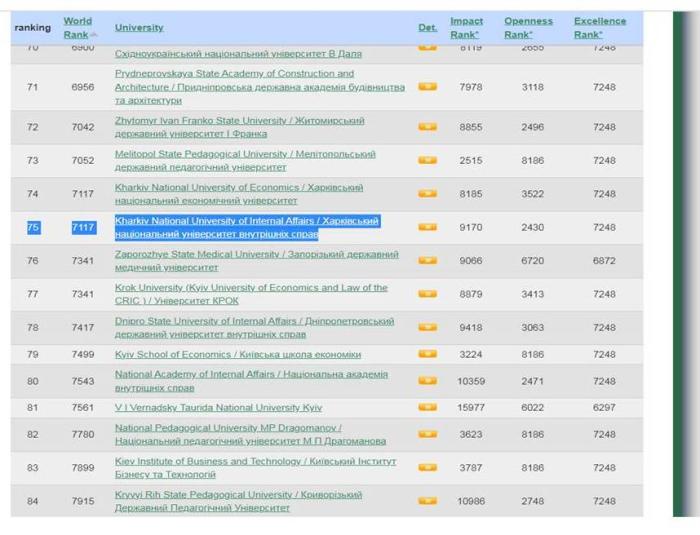Sort by Excellence Rank column header
This screenshot has height=535, width=700.
click(x=600, y=27)
